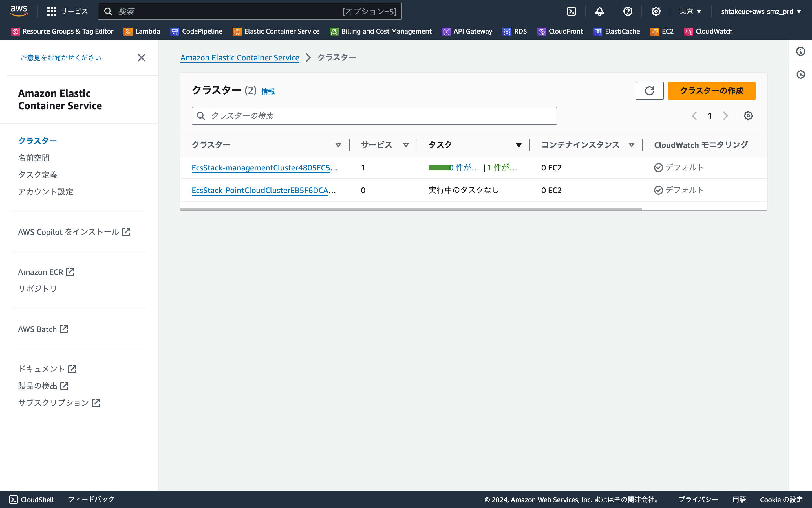The height and width of the screenshot is (508, 812).
Task: Open the 情報 link next to クラスター heading
Action: pos(268,91)
